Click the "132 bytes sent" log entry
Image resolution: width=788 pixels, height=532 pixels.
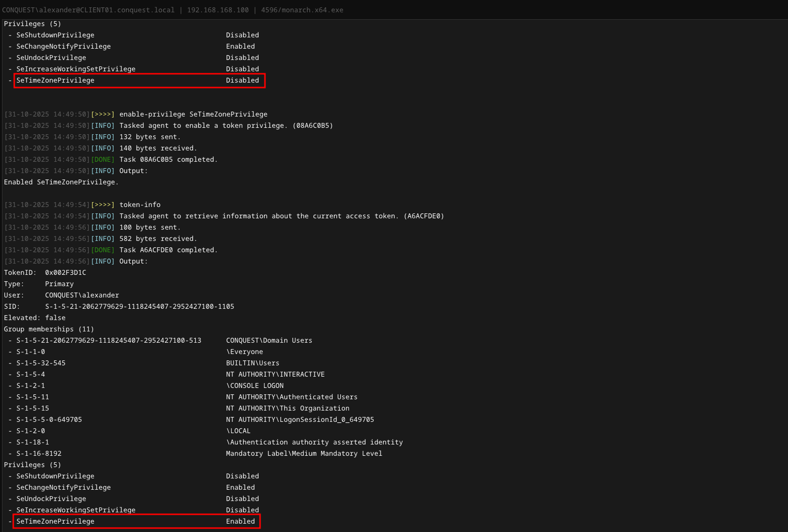149,137
